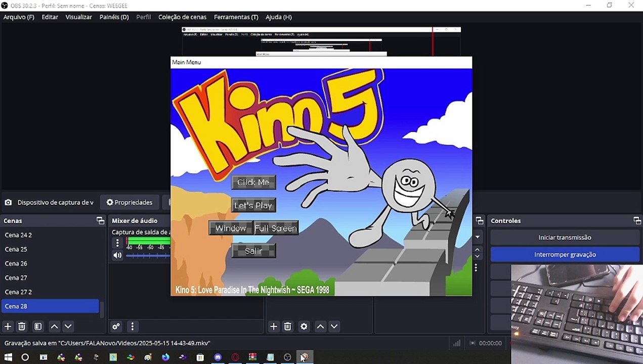Click the Cenas list scrollbar

coord(102,310)
